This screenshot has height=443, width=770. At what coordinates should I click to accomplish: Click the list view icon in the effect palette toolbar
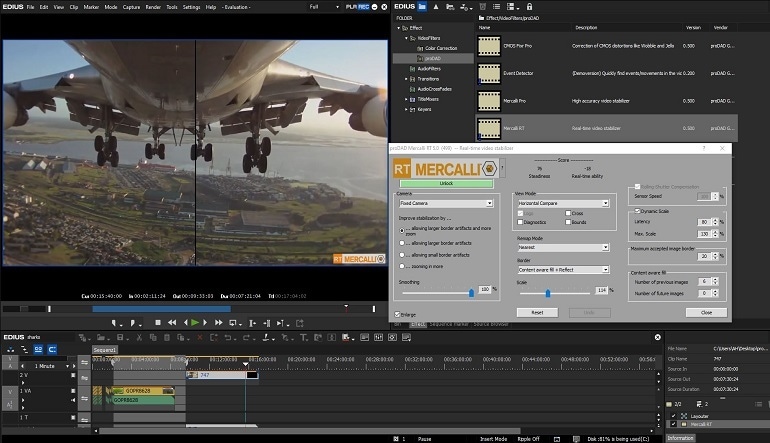point(496,7)
